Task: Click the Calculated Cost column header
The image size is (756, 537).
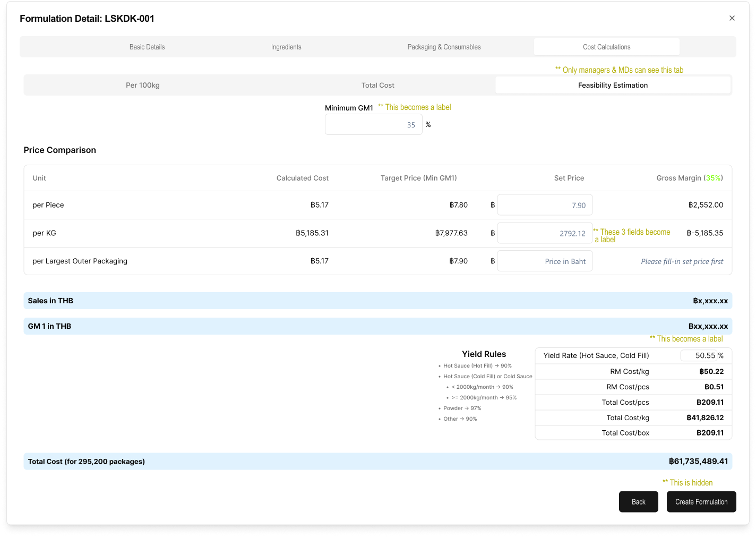Action: pyautogui.click(x=302, y=178)
